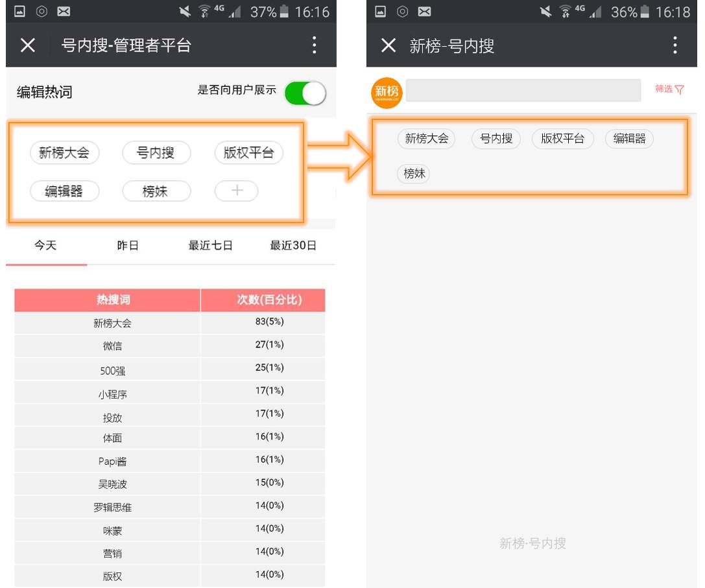This screenshot has height=588, width=705.
Task: Tap the orange 新榜 logo avatar
Action: [387, 93]
